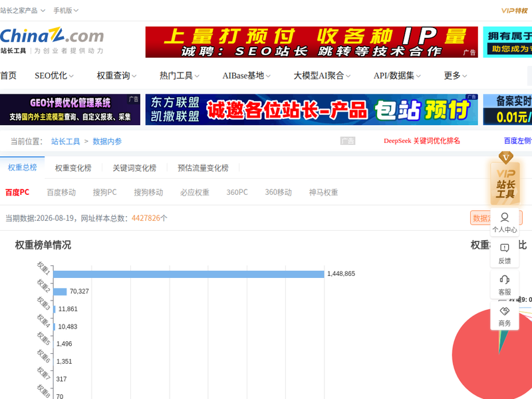Click the sample count 4427826个
The height and width of the screenshot is (399, 532).
coord(149,218)
